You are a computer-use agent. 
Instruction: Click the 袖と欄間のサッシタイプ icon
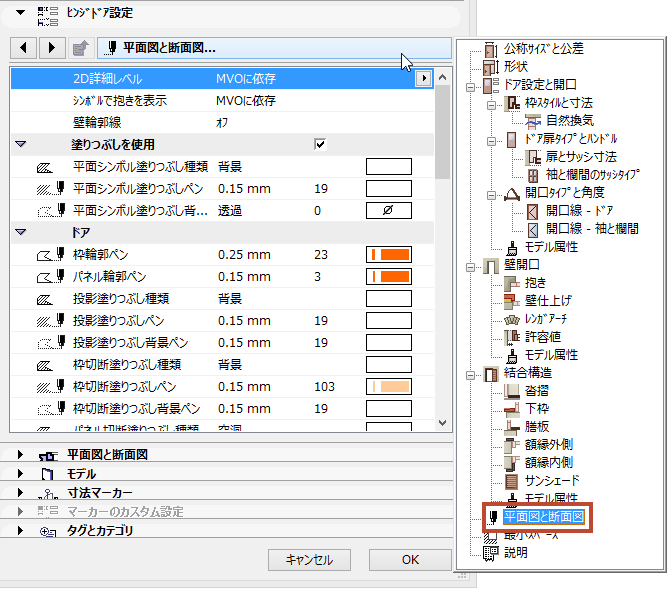tap(533, 175)
